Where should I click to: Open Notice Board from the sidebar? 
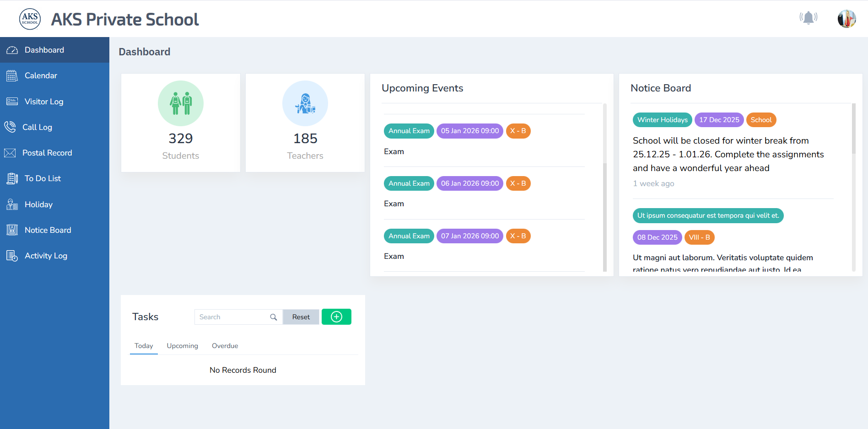(48, 230)
